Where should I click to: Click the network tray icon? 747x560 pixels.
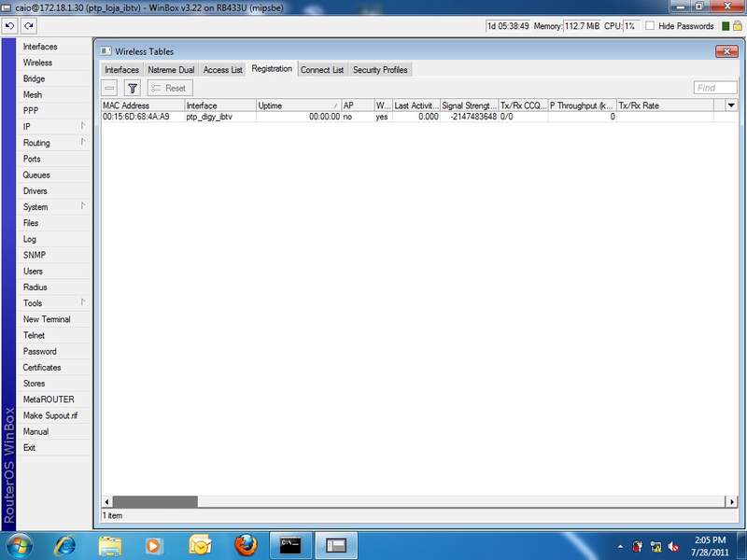pos(656,547)
